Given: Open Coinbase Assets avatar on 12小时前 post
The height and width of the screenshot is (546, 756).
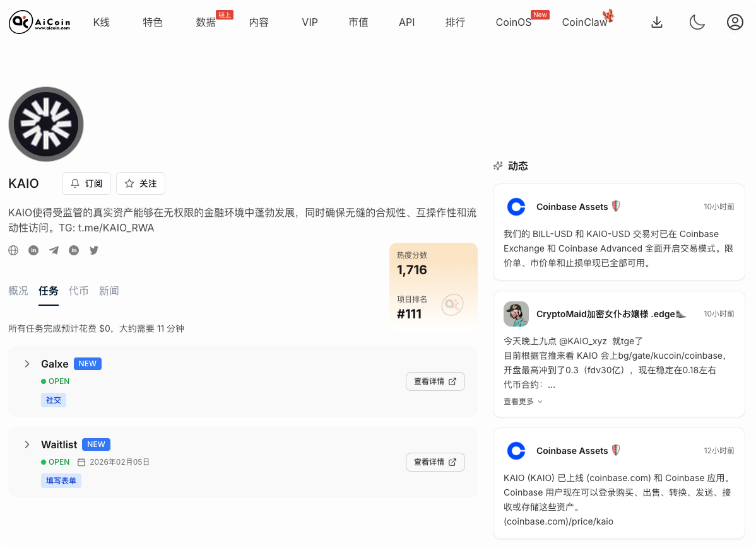Looking at the screenshot, I should (516, 451).
